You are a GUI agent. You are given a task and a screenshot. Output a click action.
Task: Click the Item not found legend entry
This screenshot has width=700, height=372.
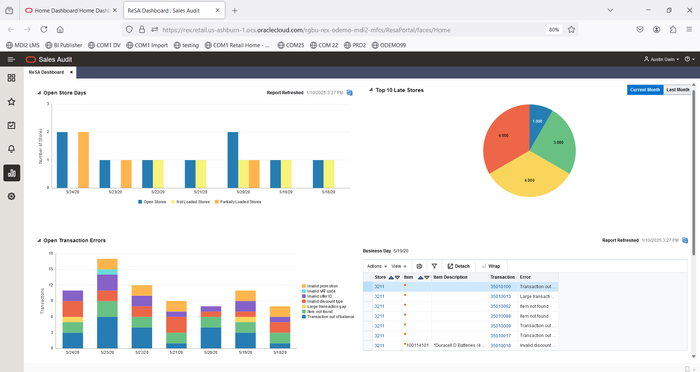tap(317, 311)
